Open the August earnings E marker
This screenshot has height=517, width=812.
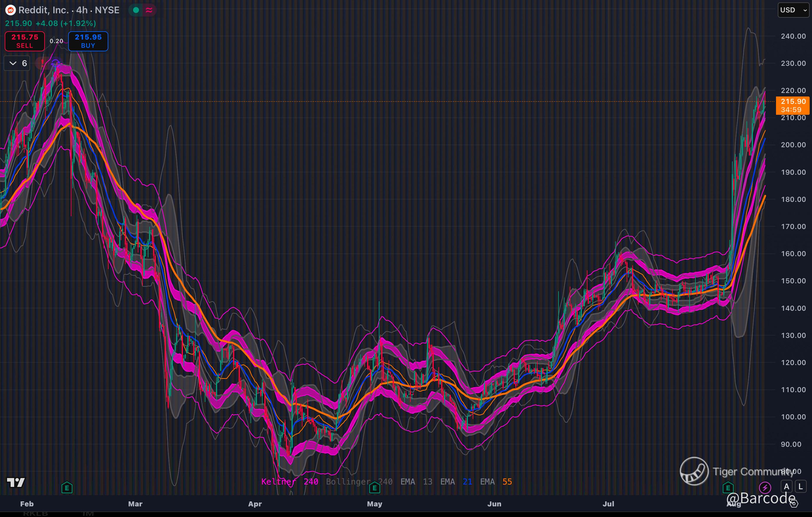[x=728, y=487]
